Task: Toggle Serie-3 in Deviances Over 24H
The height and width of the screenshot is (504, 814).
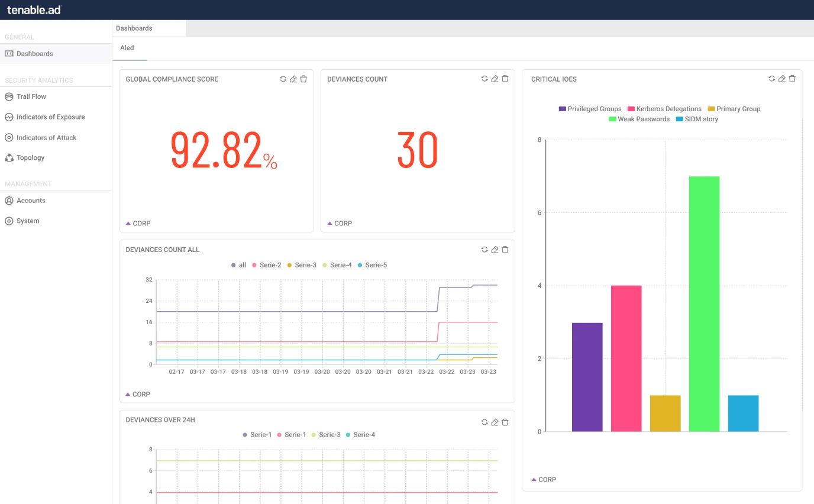Action: [x=326, y=435]
